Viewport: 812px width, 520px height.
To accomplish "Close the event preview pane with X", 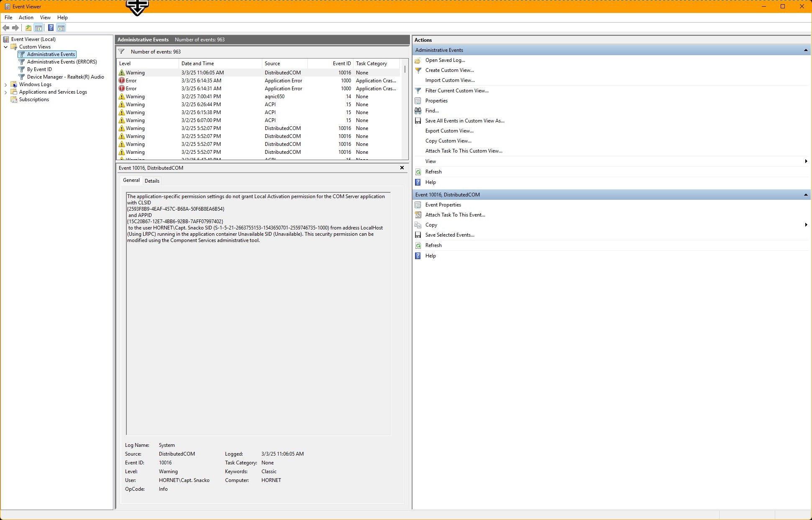I will (402, 168).
